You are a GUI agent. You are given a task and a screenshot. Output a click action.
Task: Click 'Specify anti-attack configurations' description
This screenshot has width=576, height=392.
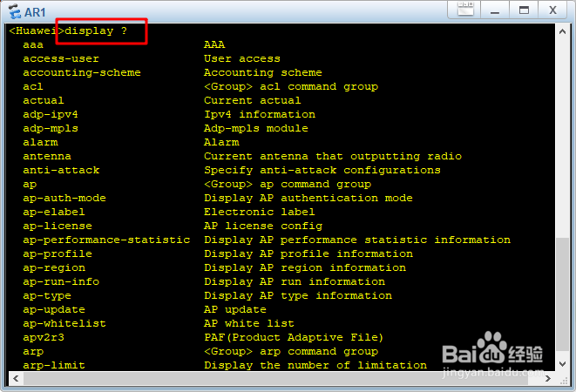pyautogui.click(x=322, y=171)
